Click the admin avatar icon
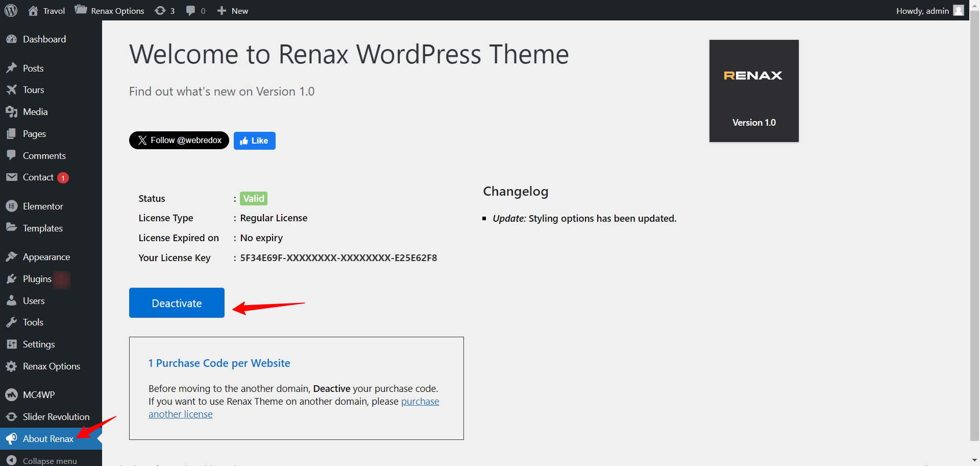The image size is (980, 466). click(959, 10)
